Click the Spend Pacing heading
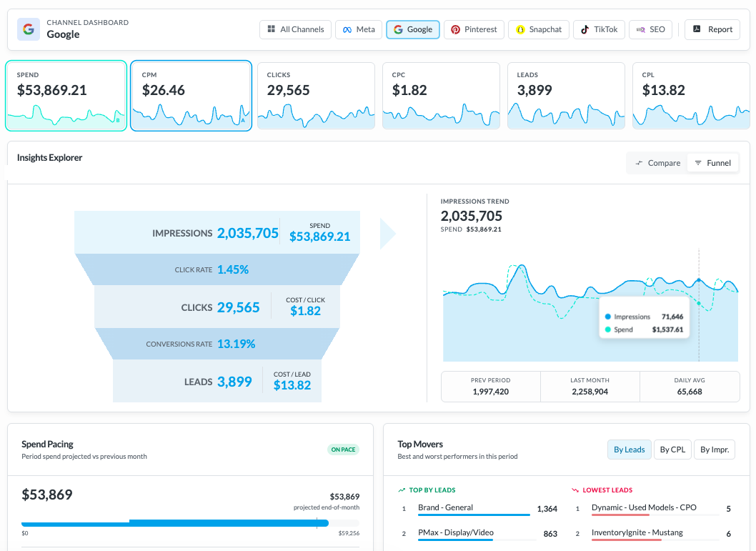756x551 pixels. coord(47,444)
